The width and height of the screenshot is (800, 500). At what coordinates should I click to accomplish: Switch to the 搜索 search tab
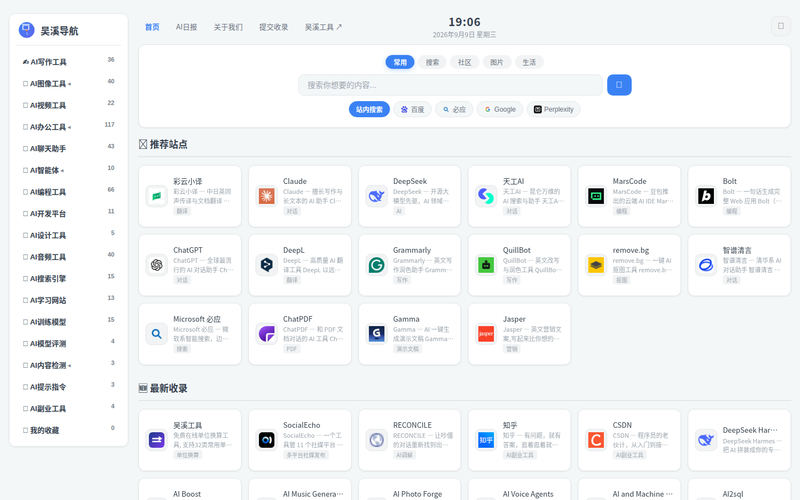tap(432, 62)
